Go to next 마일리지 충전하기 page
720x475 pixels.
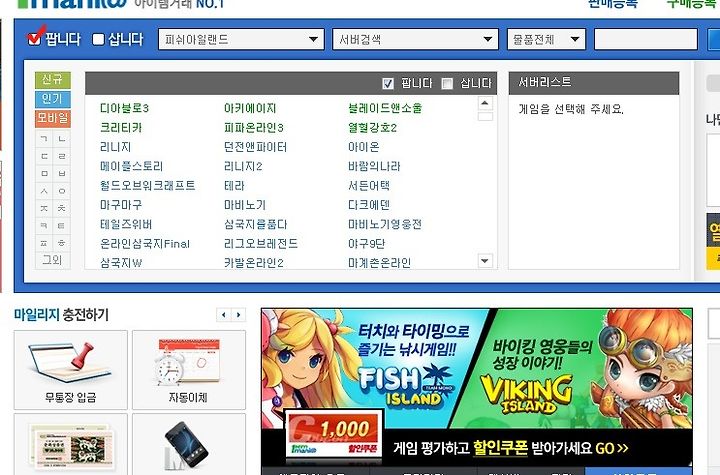click(238, 315)
